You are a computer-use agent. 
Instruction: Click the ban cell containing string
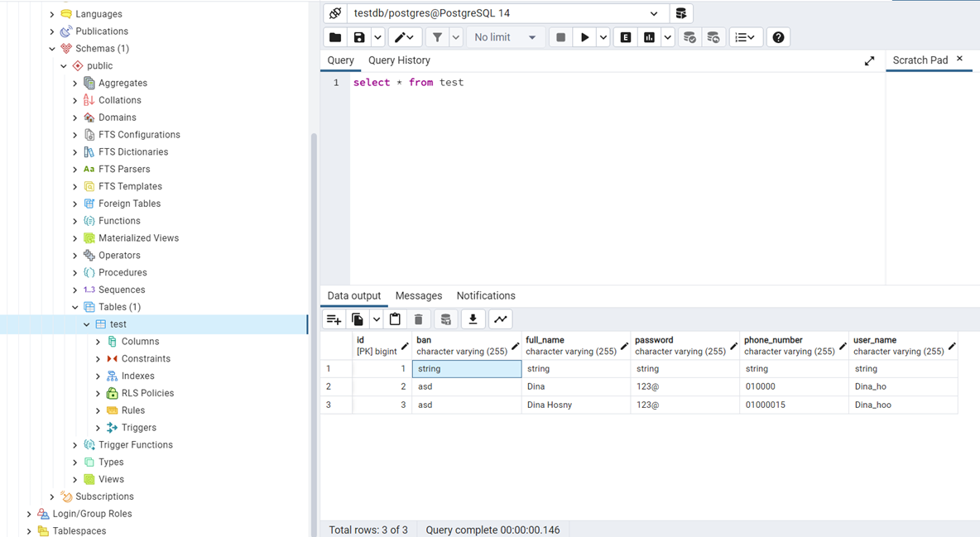point(466,368)
